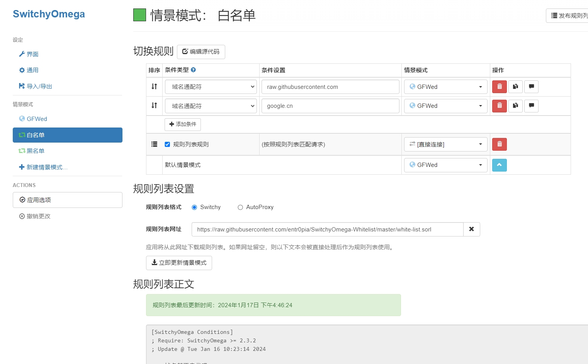Click the help icon beside 条件类型

(x=193, y=70)
